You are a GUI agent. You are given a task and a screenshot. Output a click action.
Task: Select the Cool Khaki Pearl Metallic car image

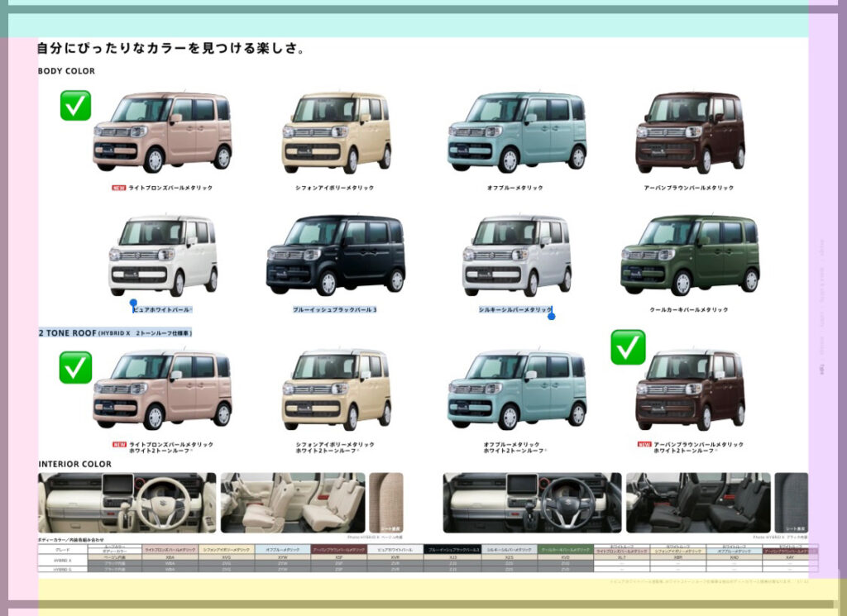(690, 255)
